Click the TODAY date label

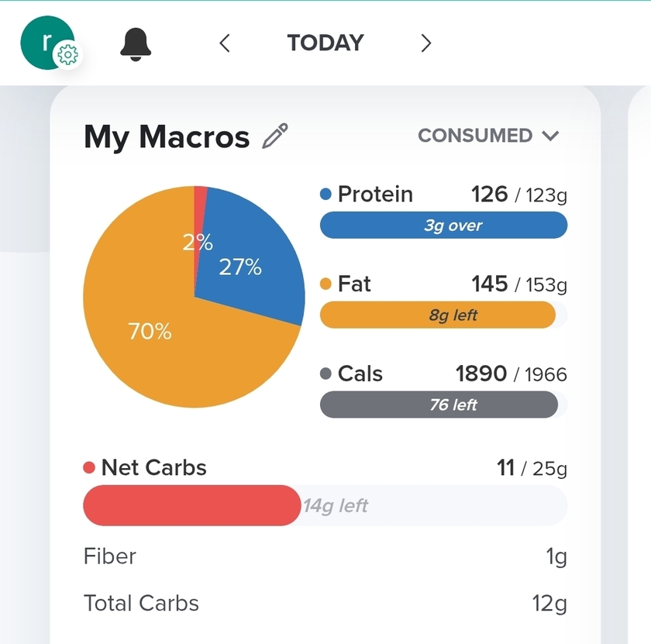coord(325,43)
